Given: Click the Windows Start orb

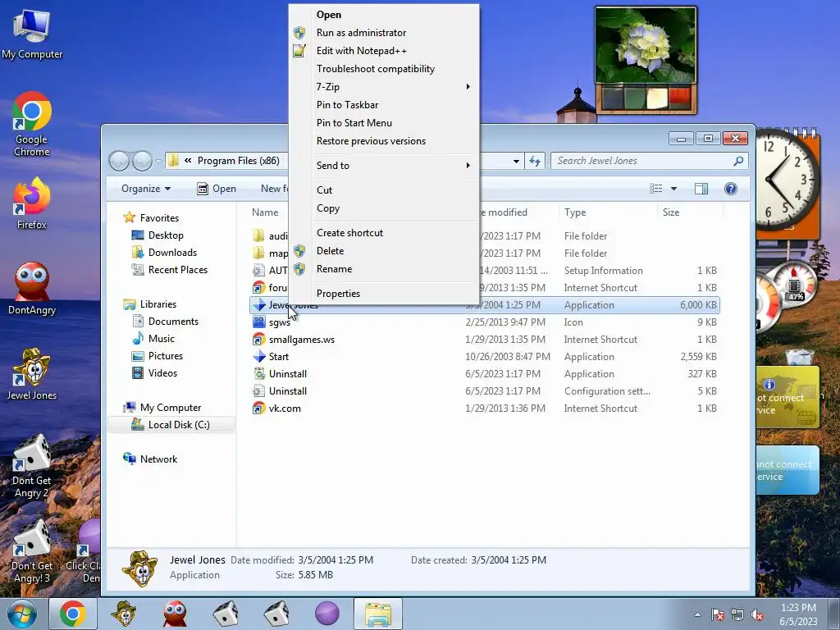Looking at the screenshot, I should click(x=22, y=614).
